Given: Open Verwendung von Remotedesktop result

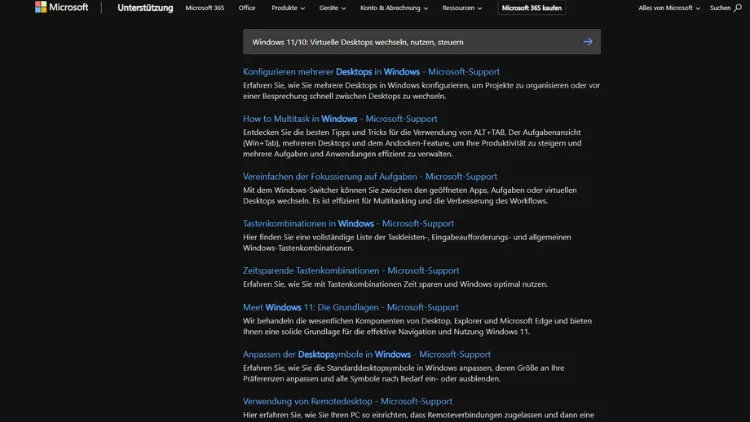Looking at the screenshot, I should point(348,401).
